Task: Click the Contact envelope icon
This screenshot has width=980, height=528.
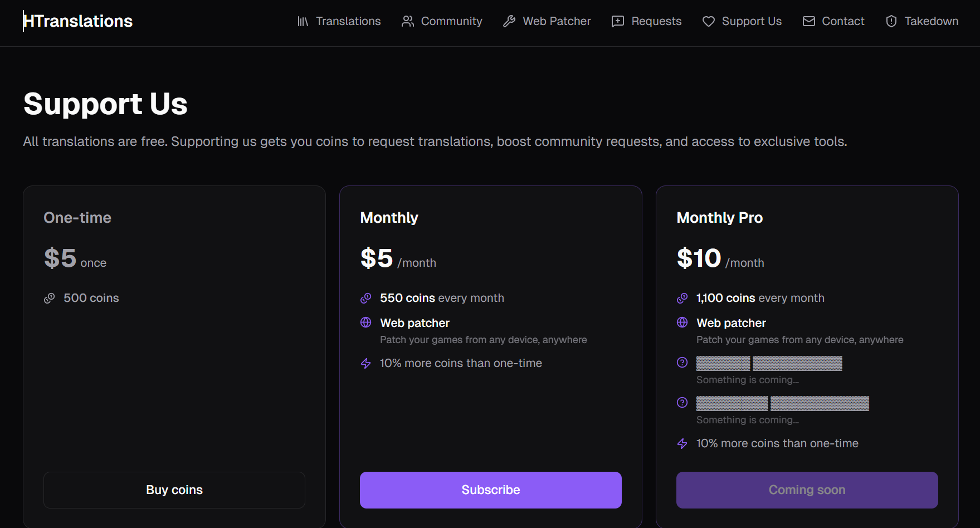Action: pyautogui.click(x=808, y=21)
